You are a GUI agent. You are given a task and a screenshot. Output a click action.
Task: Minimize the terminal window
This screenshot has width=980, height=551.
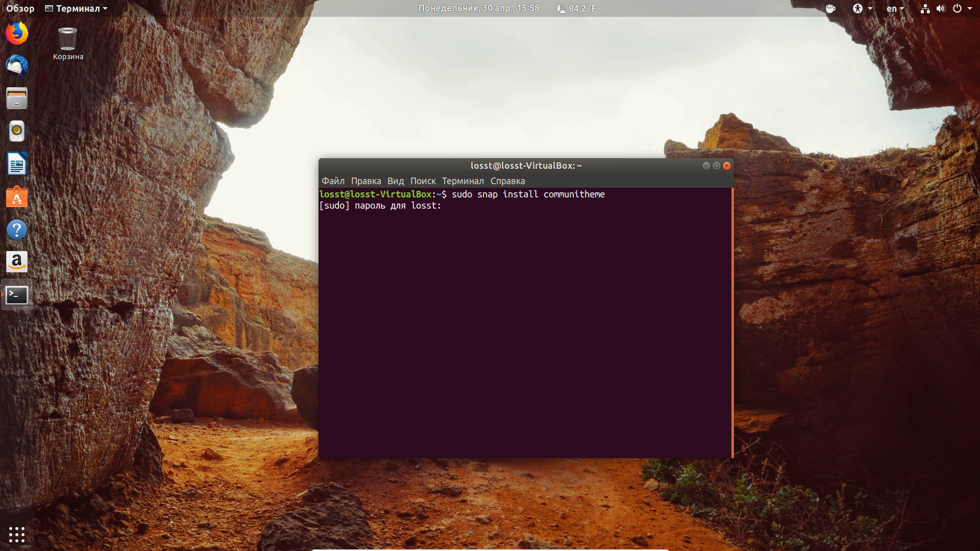[x=706, y=166]
